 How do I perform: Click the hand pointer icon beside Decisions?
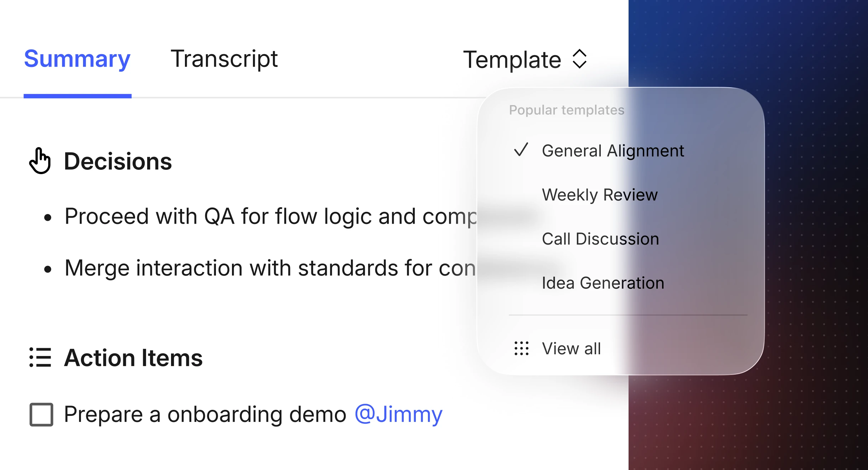tap(40, 161)
